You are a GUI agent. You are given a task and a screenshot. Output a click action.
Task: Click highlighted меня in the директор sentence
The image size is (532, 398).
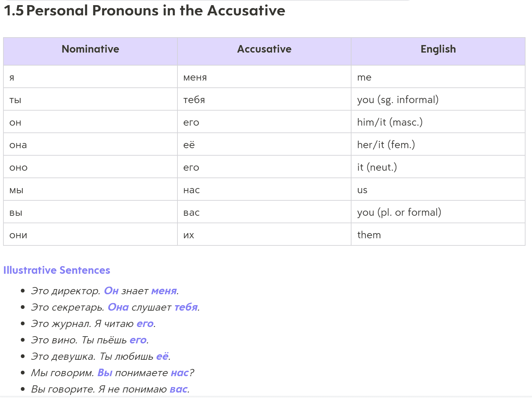[x=164, y=291]
